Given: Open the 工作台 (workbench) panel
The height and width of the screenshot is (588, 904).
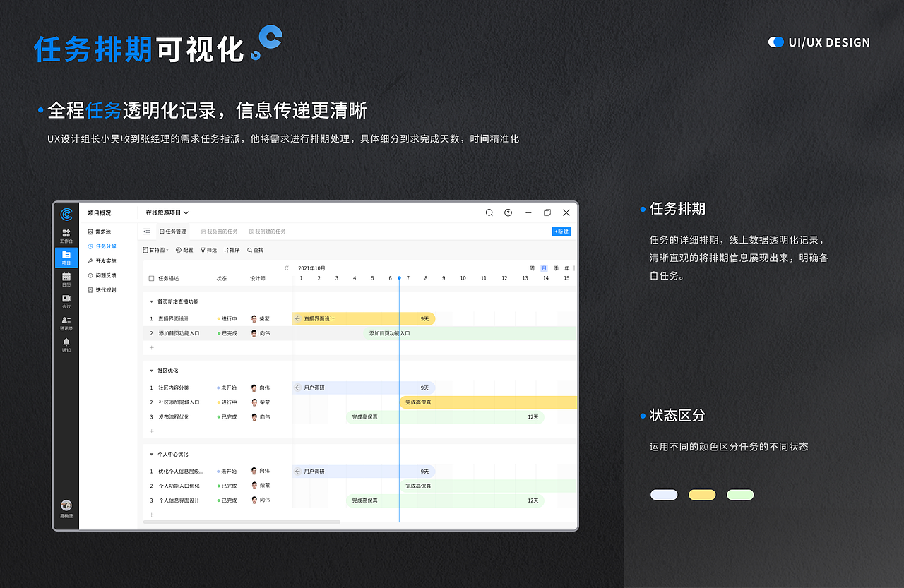Looking at the screenshot, I should point(66,236).
